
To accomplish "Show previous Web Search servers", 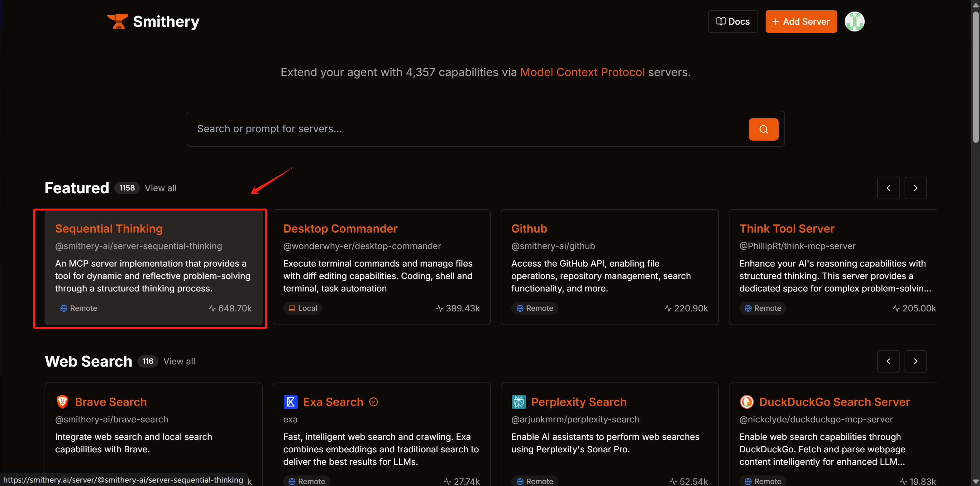I will [x=888, y=361].
